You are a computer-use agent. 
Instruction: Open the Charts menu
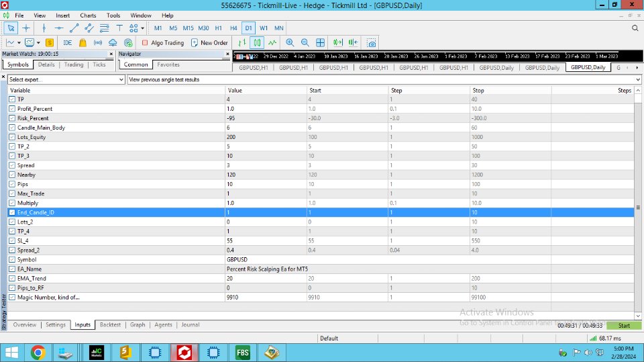[88, 15]
